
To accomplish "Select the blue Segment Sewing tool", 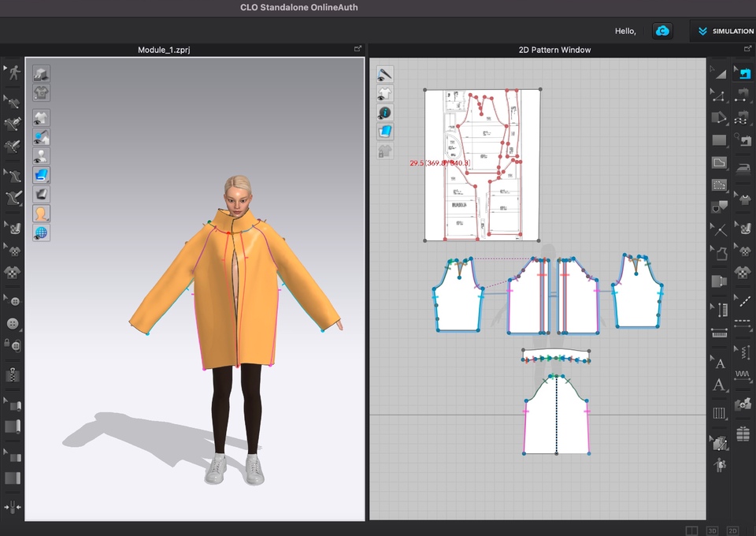I will pos(743,73).
